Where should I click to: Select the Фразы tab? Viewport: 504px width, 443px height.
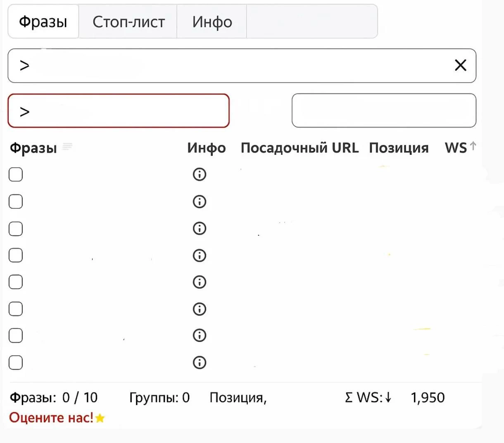[43, 22]
